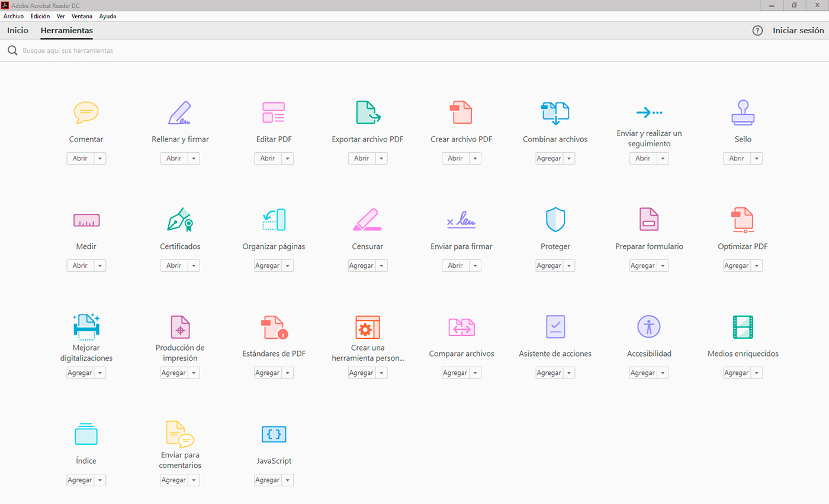Image resolution: width=829 pixels, height=504 pixels.
Task: Switch to the Inicio tab
Action: [x=18, y=30]
